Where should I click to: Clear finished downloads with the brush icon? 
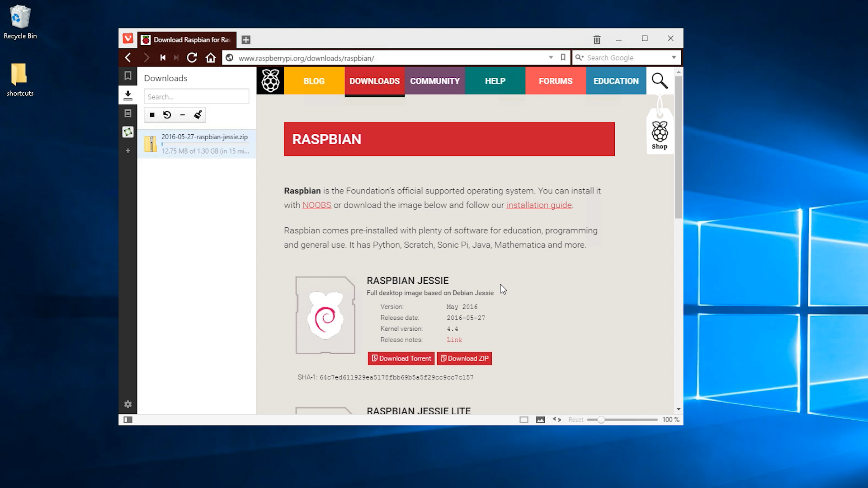(x=198, y=115)
